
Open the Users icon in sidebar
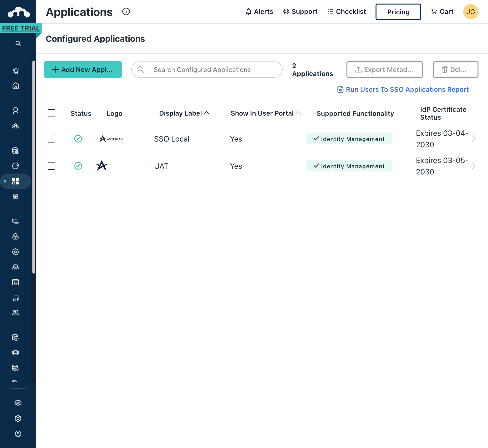[15, 111]
